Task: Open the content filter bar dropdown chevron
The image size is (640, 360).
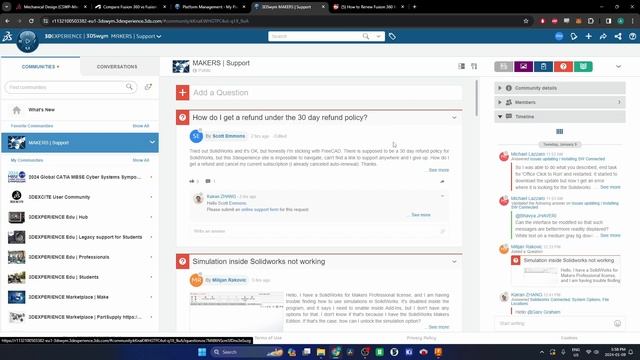Action: coord(618,67)
